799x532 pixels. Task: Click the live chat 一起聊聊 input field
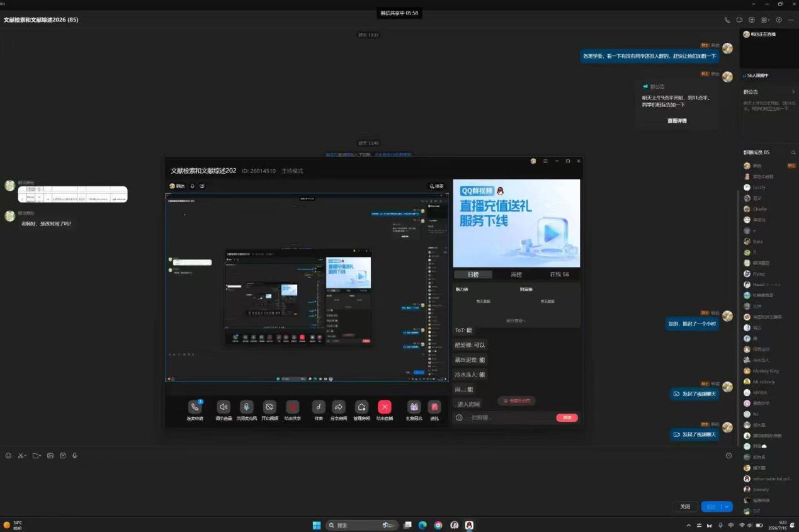[510, 417]
